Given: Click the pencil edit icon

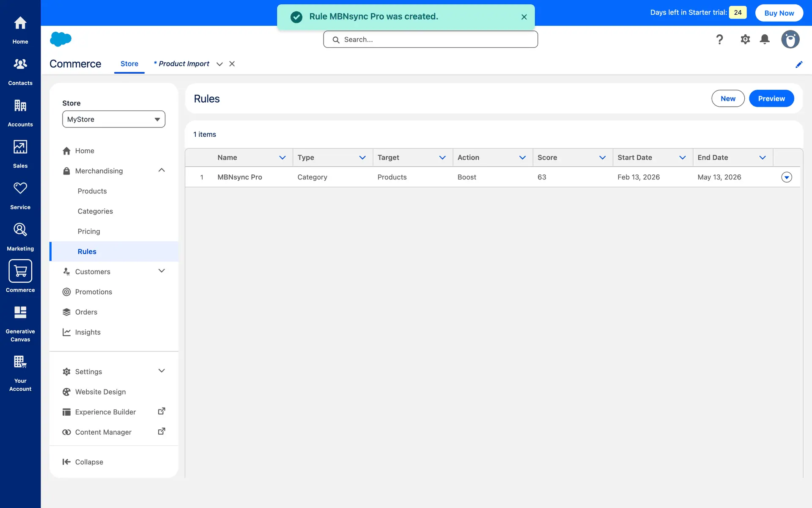Looking at the screenshot, I should pos(799,64).
